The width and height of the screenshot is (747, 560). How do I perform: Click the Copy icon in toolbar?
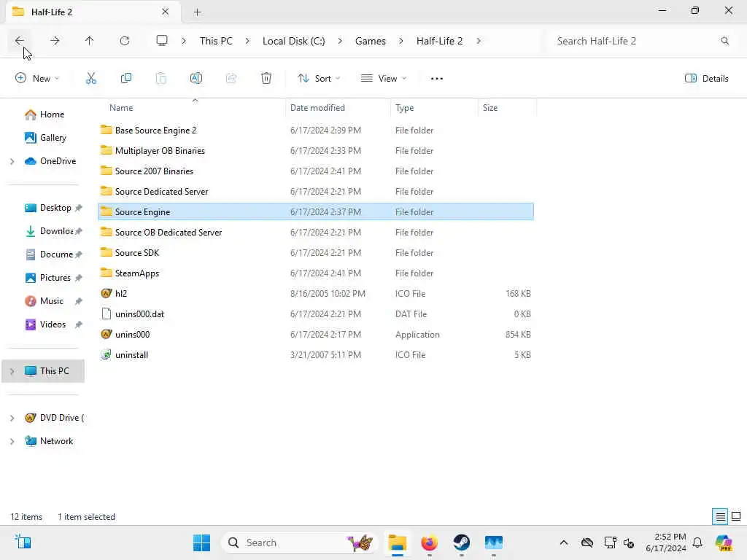click(126, 79)
